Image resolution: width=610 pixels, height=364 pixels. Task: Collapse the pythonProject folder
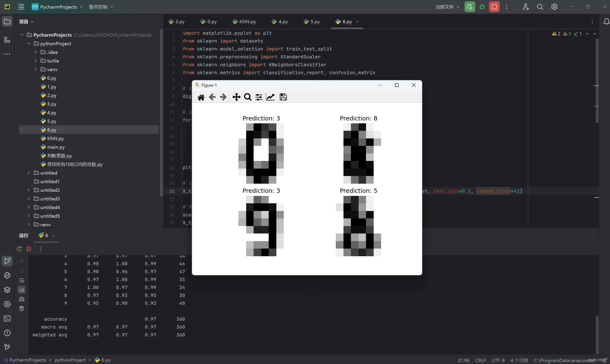pos(29,43)
